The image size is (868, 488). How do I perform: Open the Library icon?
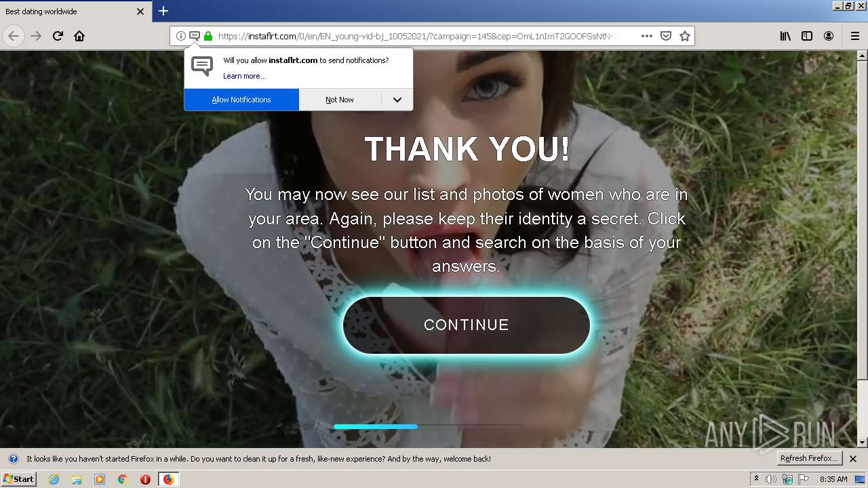785,36
